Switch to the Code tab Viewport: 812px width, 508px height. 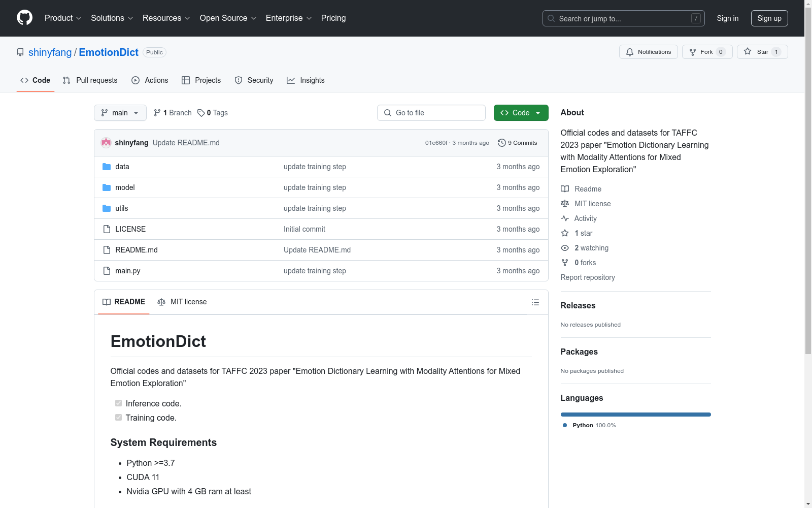click(x=36, y=80)
